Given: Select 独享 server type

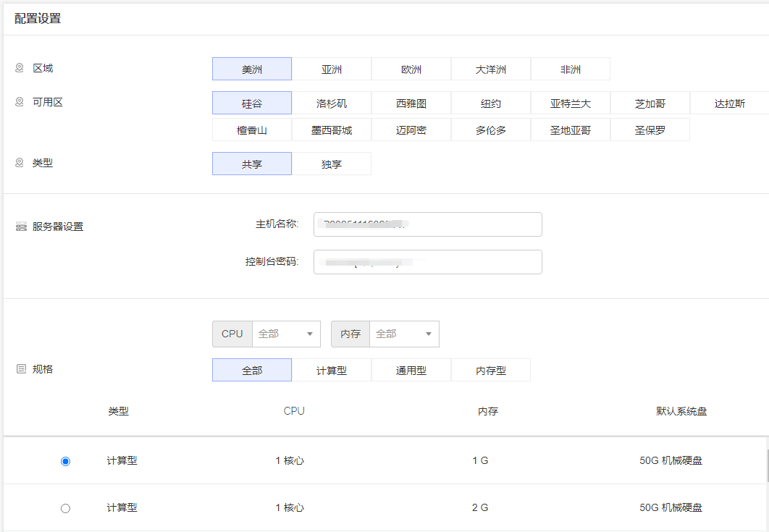Looking at the screenshot, I should coord(332,164).
